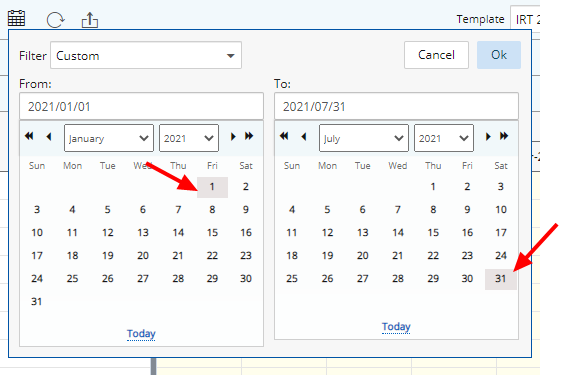Go to previous year in From calendar

tap(29, 136)
